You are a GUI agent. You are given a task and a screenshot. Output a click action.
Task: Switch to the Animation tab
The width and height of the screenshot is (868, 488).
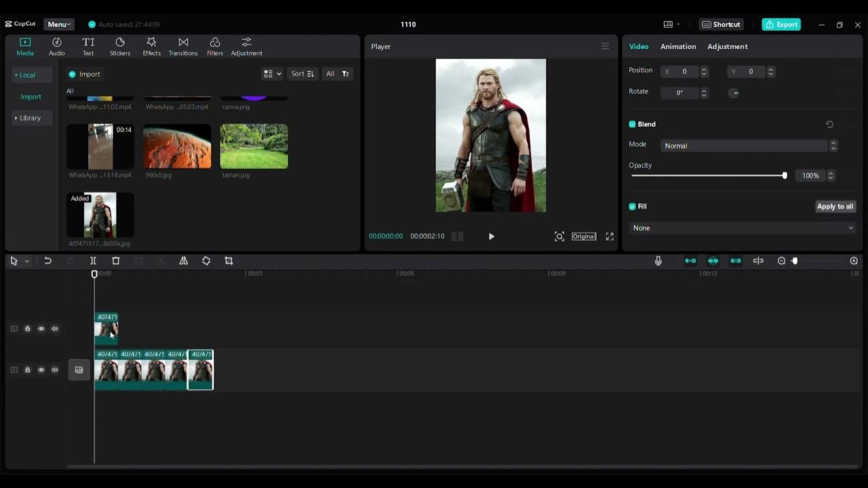point(678,47)
